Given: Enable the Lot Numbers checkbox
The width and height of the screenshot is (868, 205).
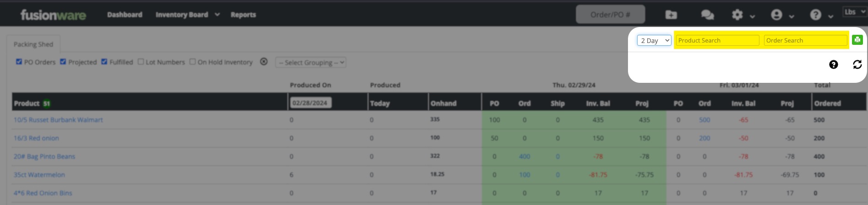Looking at the screenshot, I should (x=141, y=62).
